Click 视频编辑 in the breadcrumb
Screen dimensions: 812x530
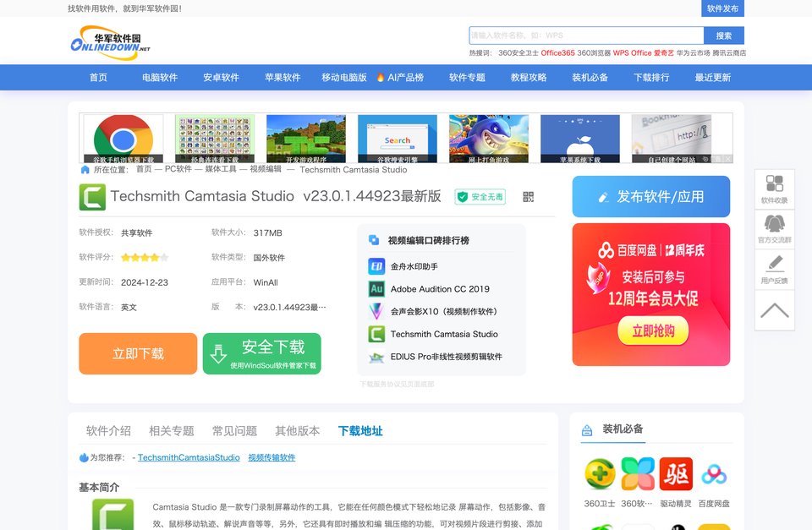[266, 169]
